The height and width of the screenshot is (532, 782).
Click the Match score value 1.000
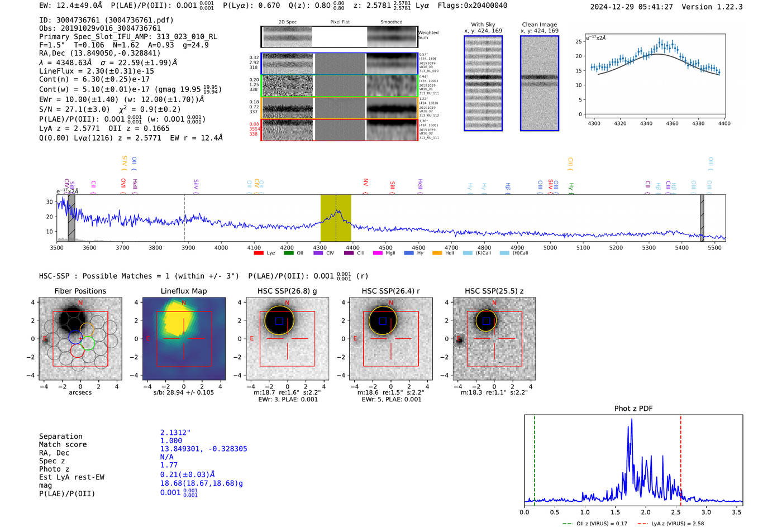pyautogui.click(x=171, y=440)
